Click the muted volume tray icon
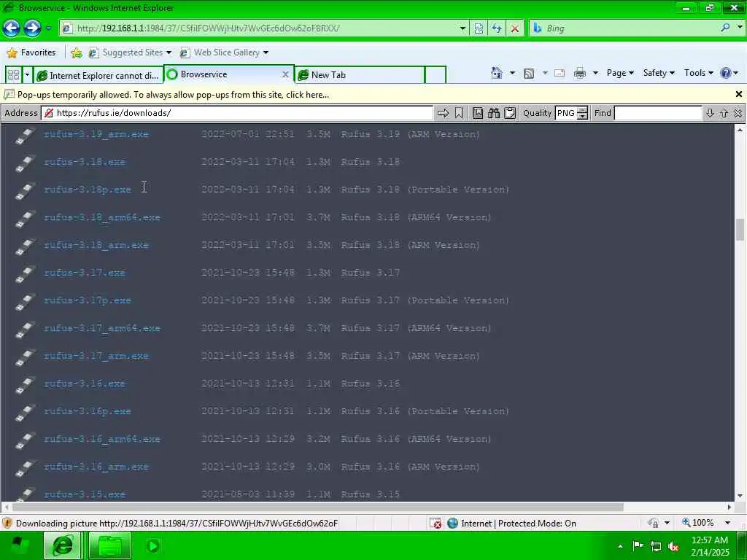Image resolution: width=747 pixels, height=560 pixels. [x=673, y=547]
